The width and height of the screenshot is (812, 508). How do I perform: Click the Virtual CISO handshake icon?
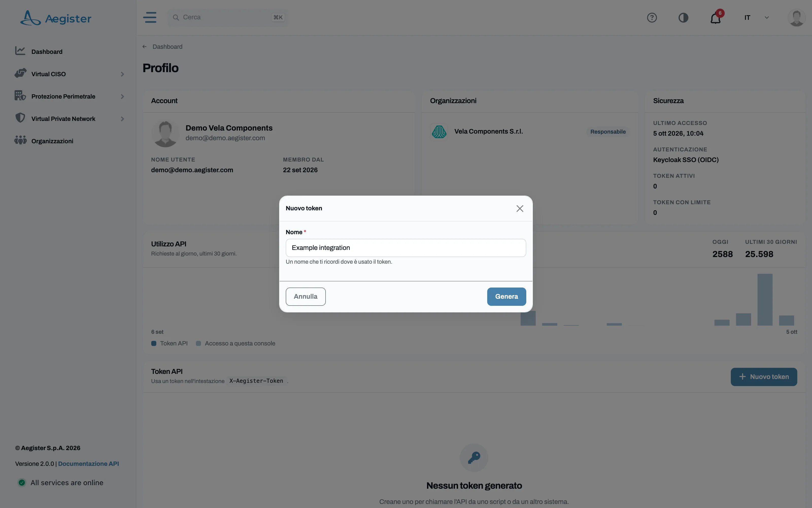(21, 73)
